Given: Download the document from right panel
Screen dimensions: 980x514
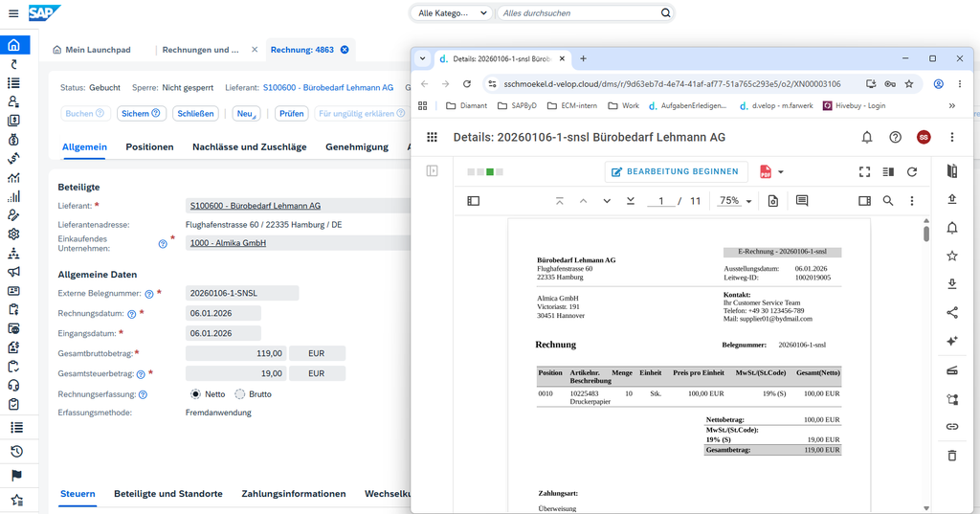Looking at the screenshot, I should [952, 284].
